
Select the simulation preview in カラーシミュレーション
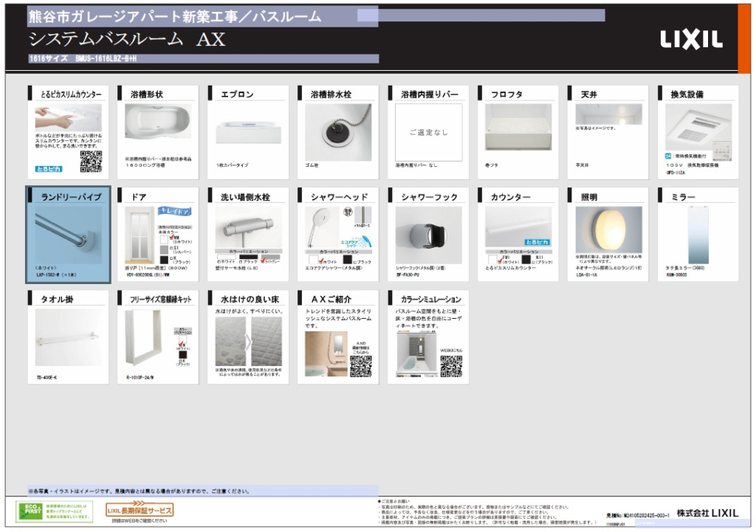[x=417, y=355]
